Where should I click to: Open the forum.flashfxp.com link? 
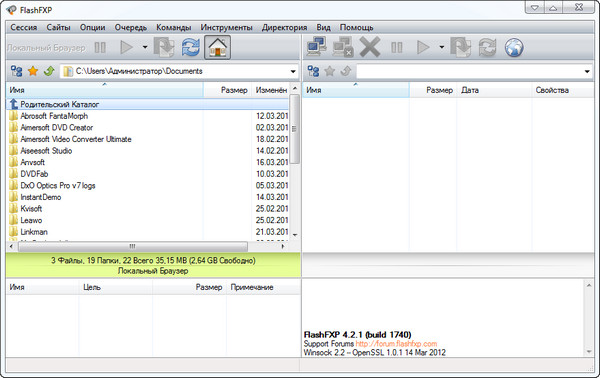tap(396, 344)
